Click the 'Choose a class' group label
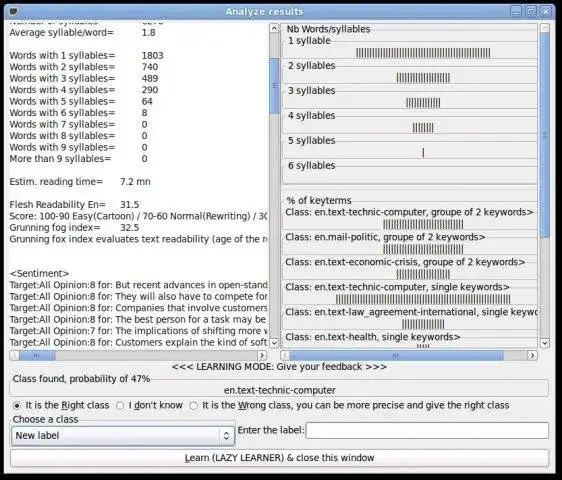This screenshot has width=562, height=480. tap(45, 419)
